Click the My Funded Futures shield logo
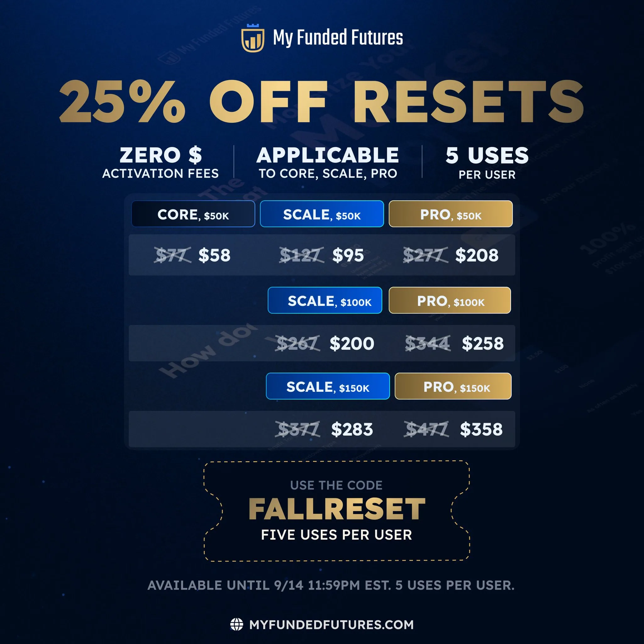The width and height of the screenshot is (644, 644). click(253, 38)
